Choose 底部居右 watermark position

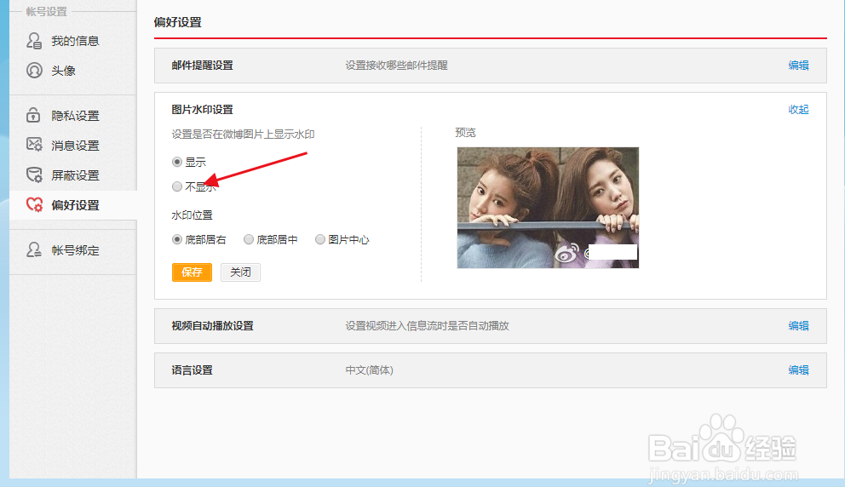(177, 239)
